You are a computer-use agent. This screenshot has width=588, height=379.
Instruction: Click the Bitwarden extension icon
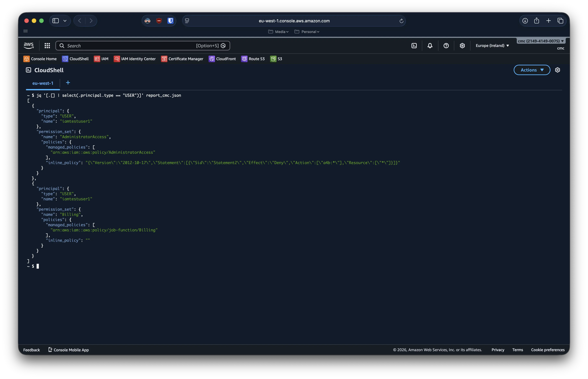[x=170, y=21]
